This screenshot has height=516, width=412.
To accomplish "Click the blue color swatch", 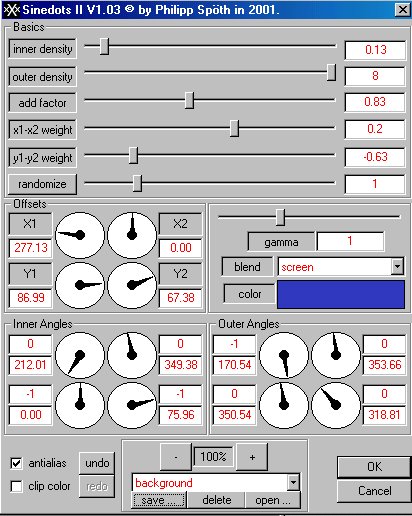I will (x=341, y=294).
